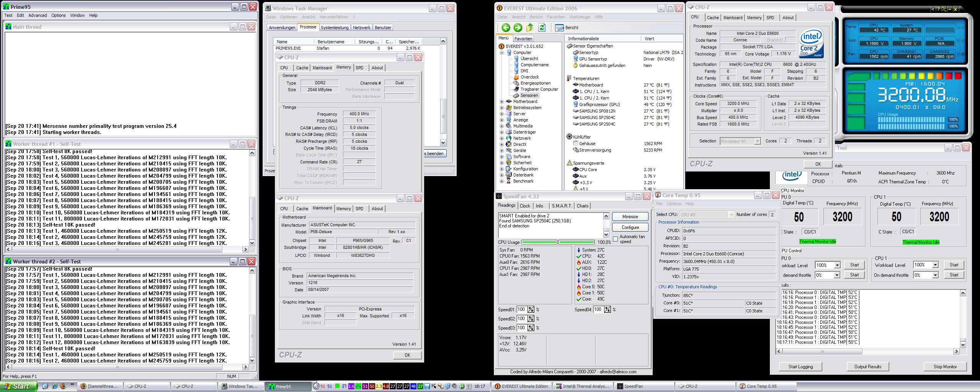Open the Windows Task-Manager taskbar button

241,386
